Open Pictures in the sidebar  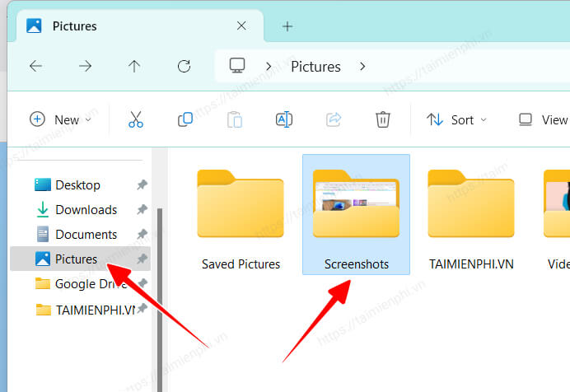click(x=76, y=259)
